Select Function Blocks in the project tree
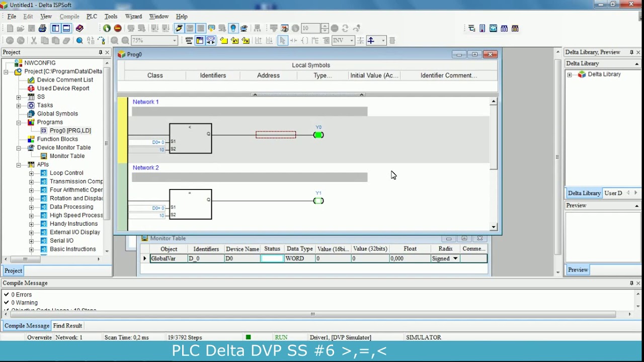The image size is (644, 362). click(x=57, y=139)
